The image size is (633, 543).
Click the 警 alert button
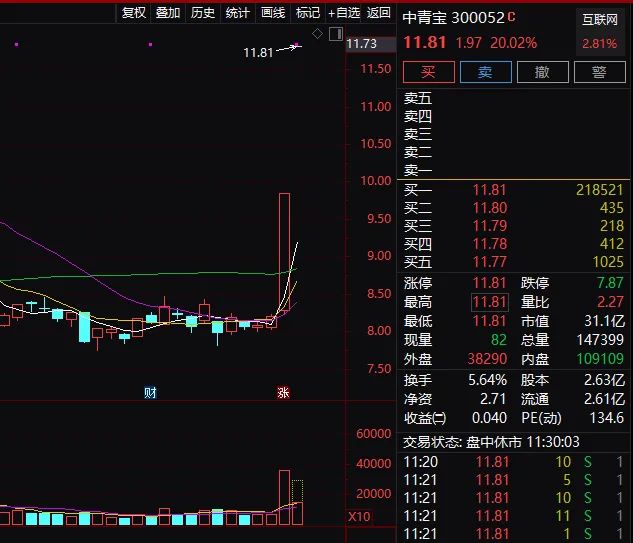tap(599, 72)
